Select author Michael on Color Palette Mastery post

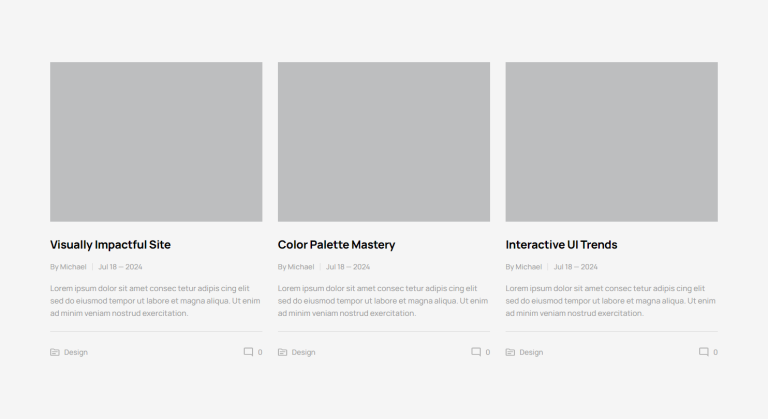[x=301, y=267]
